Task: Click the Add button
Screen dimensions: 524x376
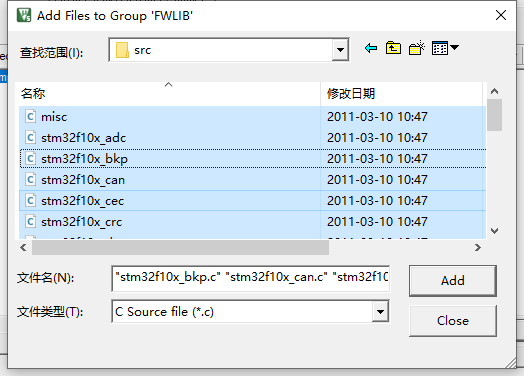Action: tap(453, 281)
